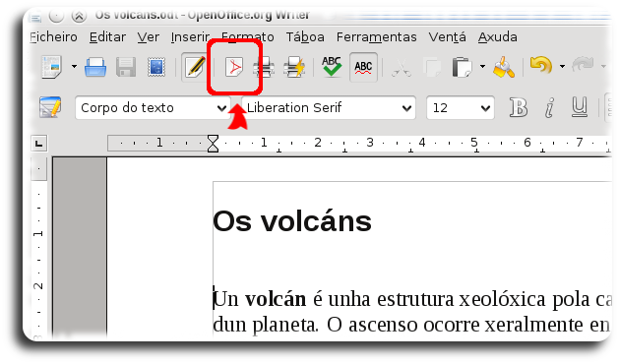
Task: Expand the Undo history dropdown arrow
Action: tap(562, 67)
